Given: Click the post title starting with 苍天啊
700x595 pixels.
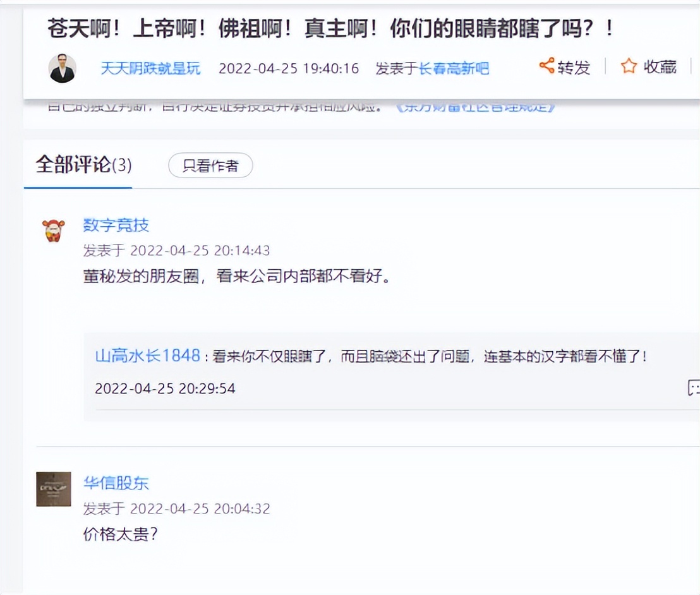Looking at the screenshot, I should point(330,29).
